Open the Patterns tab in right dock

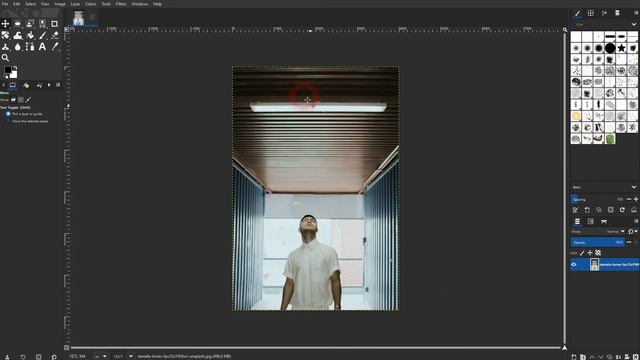[x=591, y=13]
